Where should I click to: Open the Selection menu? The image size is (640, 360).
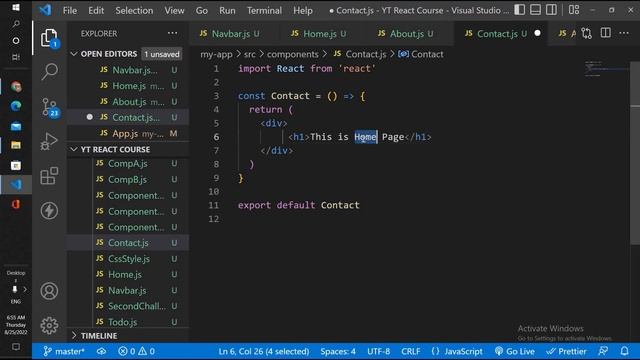click(134, 11)
